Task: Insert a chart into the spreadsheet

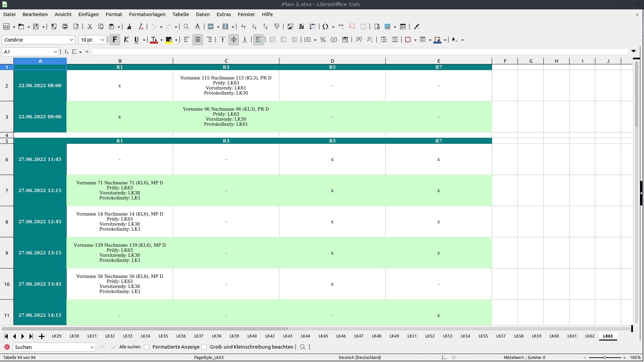Action: (x=301, y=26)
